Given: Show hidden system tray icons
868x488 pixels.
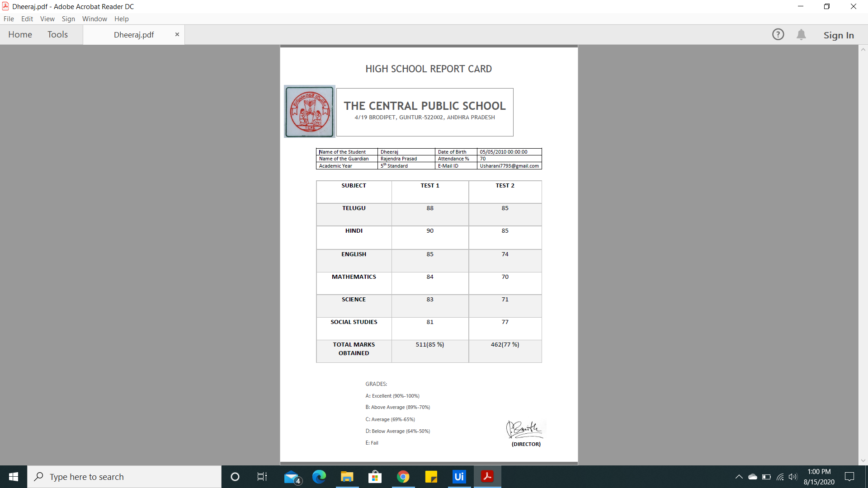Looking at the screenshot, I should click(739, 477).
